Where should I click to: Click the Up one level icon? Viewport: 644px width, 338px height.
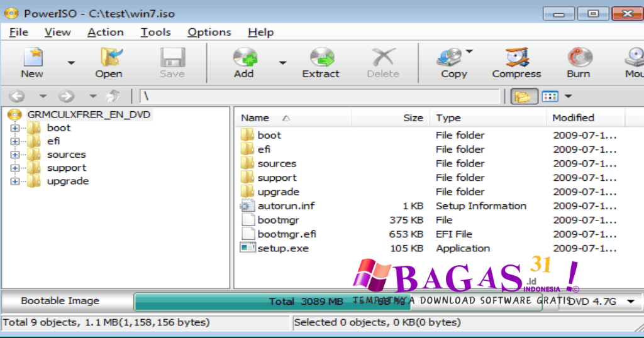click(x=113, y=96)
